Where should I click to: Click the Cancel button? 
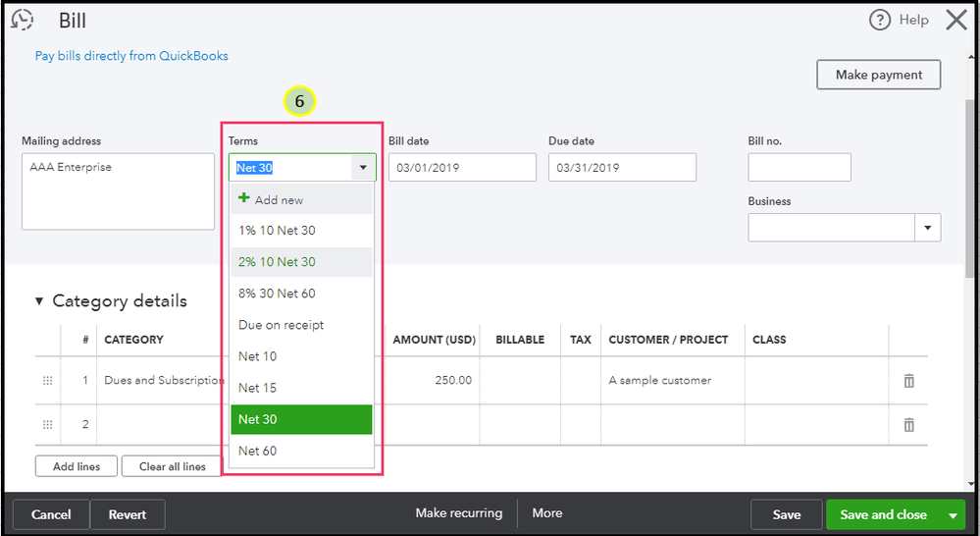51,514
